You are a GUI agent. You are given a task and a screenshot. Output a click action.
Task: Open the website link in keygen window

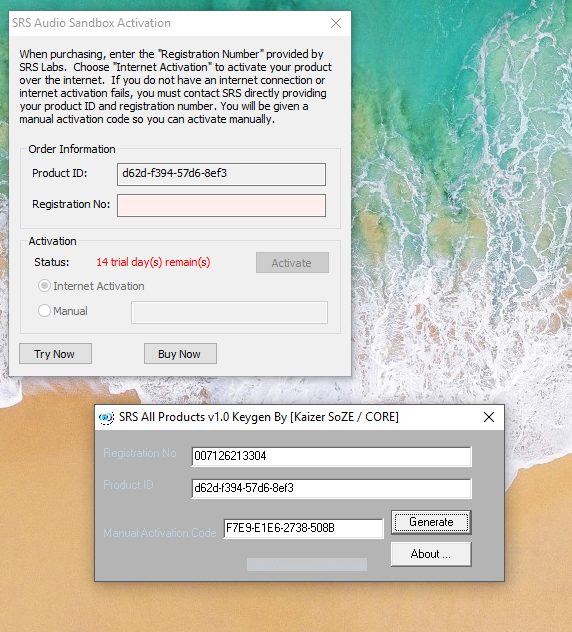pyautogui.click(x=307, y=565)
